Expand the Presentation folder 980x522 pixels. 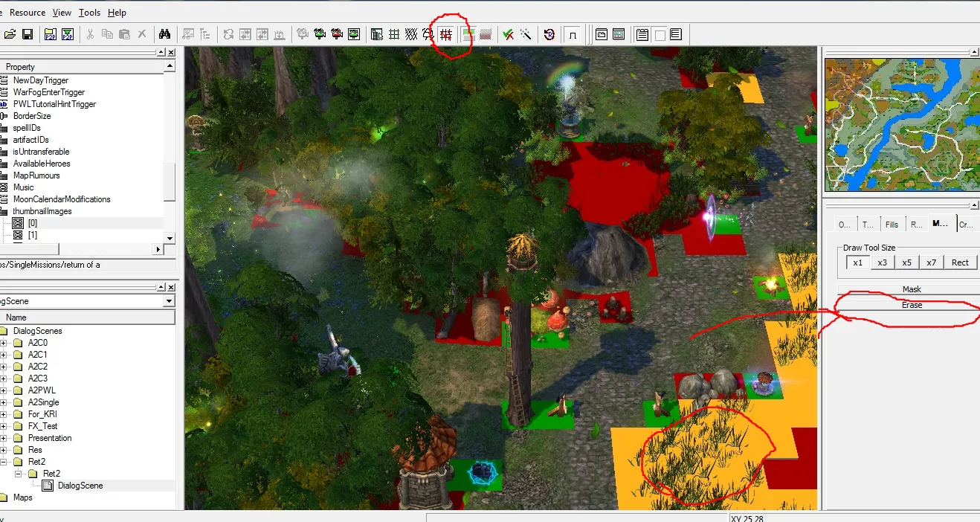click(x=4, y=438)
